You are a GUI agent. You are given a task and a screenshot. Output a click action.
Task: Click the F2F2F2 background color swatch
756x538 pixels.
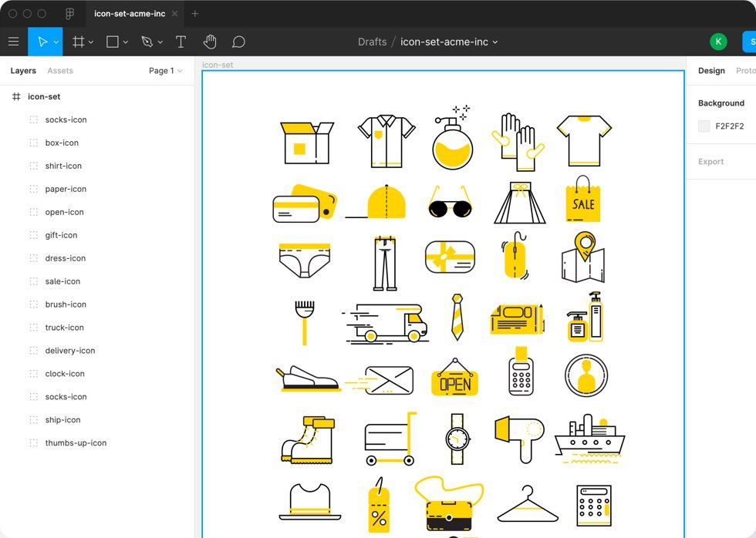[x=704, y=126]
